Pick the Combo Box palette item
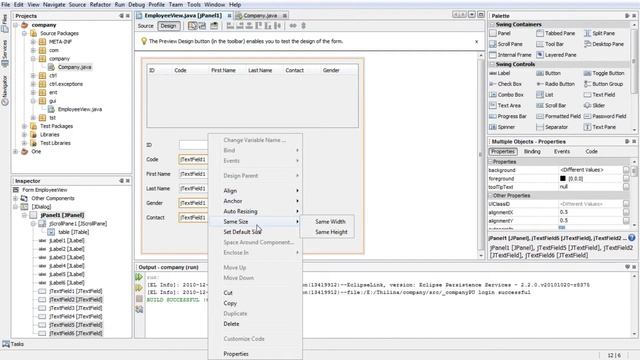The image size is (640, 360). point(507,94)
